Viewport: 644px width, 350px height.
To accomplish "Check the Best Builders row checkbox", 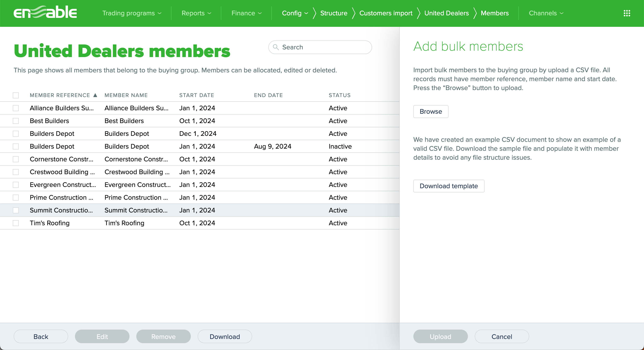I will (16, 121).
